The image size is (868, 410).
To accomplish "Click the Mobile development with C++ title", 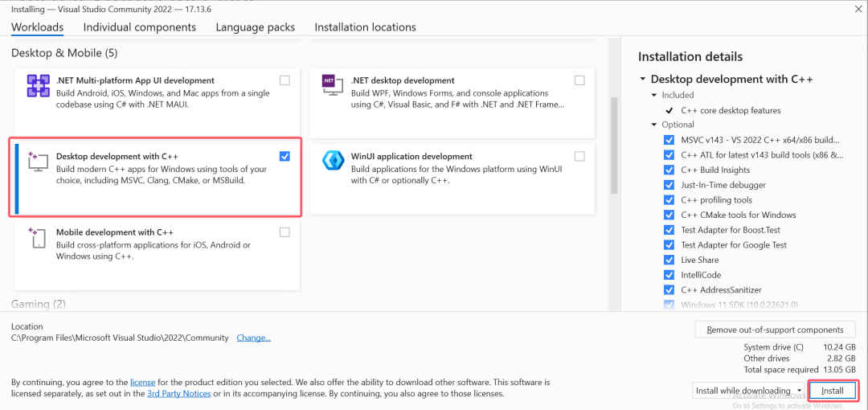I will click(x=115, y=232).
